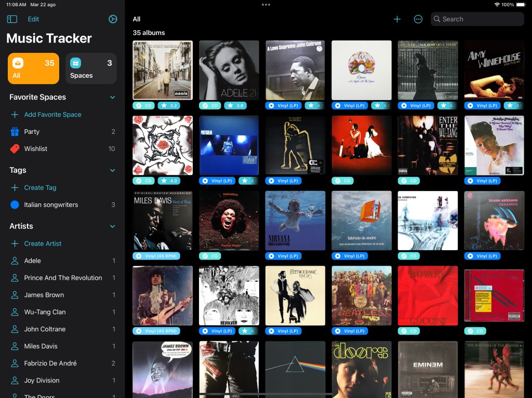Open the Eminem album cover
The height and width of the screenshot is (398, 532).
[x=428, y=369]
